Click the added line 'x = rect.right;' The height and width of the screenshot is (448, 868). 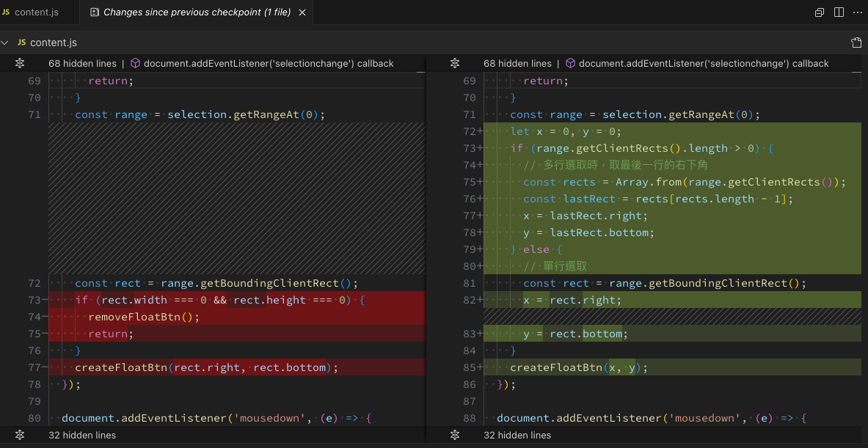(572, 300)
